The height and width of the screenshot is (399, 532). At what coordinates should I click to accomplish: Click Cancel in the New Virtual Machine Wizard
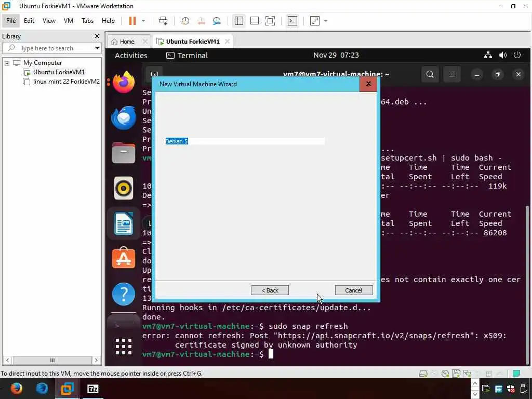[353, 290]
